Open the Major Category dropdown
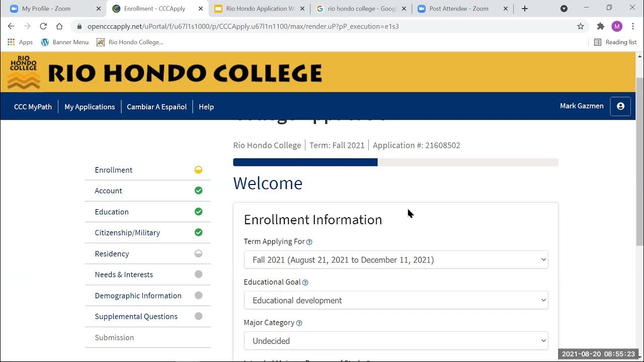 pyautogui.click(x=396, y=340)
